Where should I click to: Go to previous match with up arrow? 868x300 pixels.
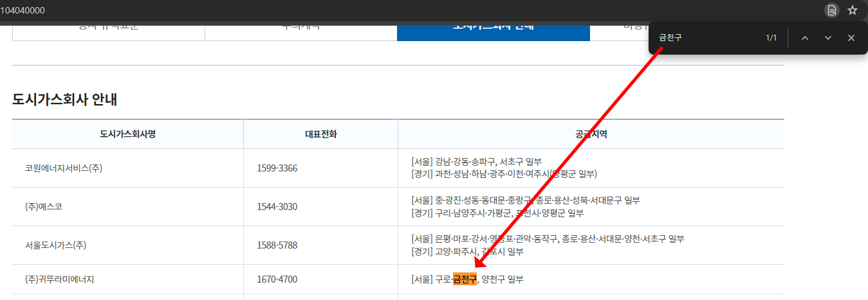click(804, 38)
